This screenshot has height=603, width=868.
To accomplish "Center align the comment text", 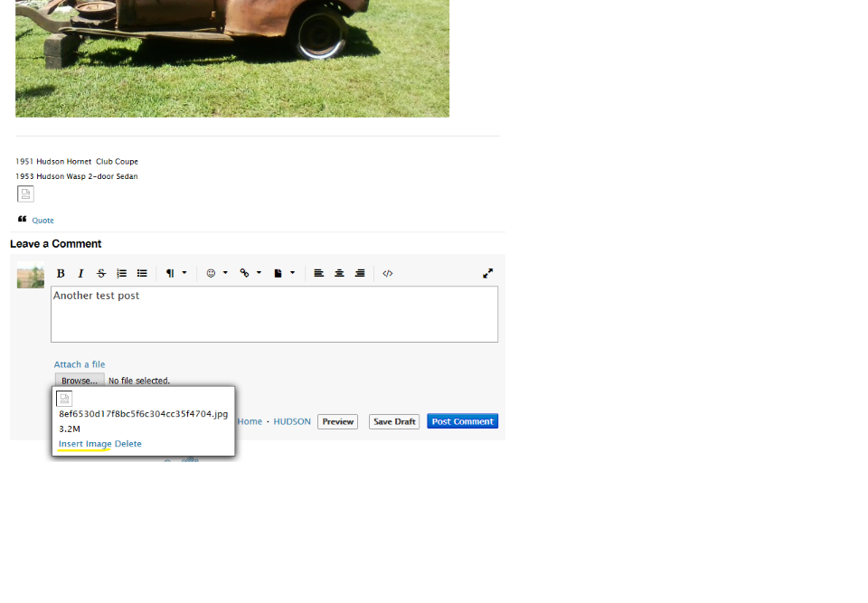I will coord(339,273).
